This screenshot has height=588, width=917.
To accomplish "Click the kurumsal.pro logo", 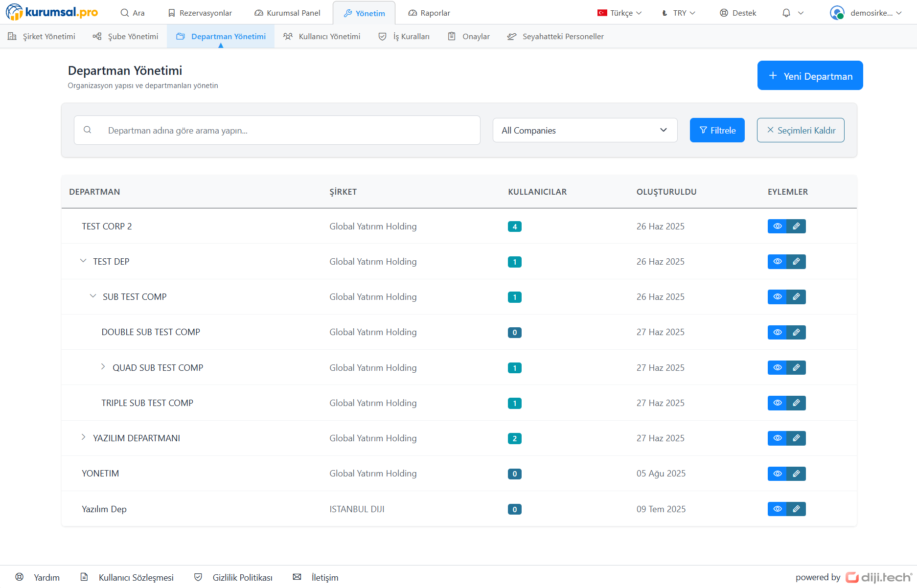I will pyautogui.click(x=52, y=12).
